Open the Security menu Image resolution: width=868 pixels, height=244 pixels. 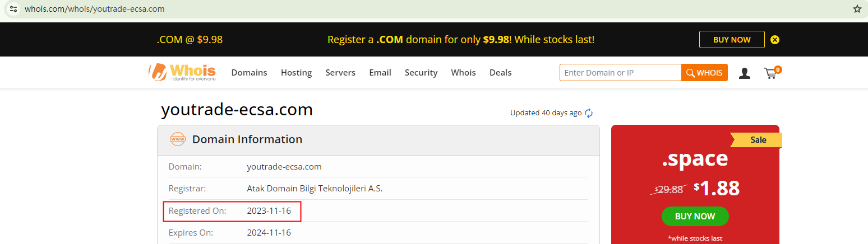point(421,73)
